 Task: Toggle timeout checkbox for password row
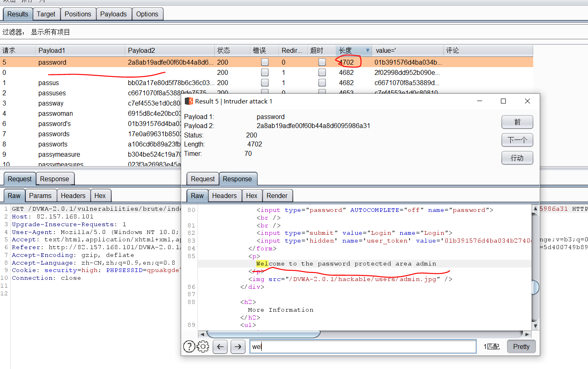(x=322, y=62)
